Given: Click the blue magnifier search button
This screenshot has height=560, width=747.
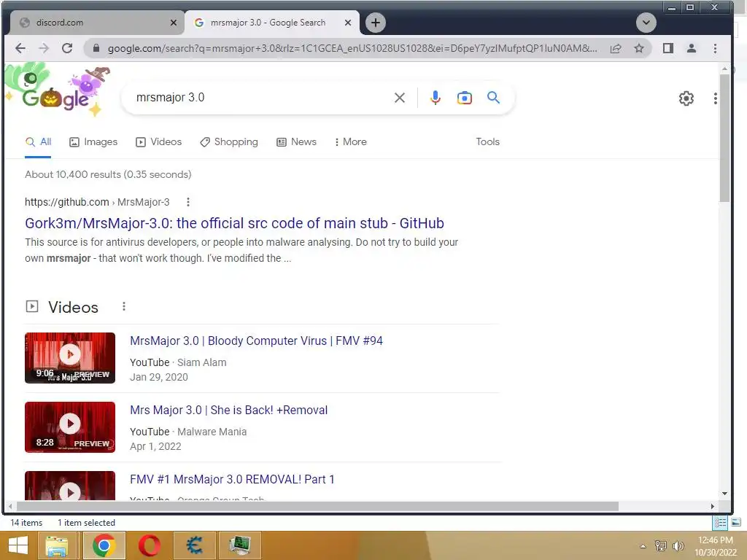Looking at the screenshot, I should 494,98.
